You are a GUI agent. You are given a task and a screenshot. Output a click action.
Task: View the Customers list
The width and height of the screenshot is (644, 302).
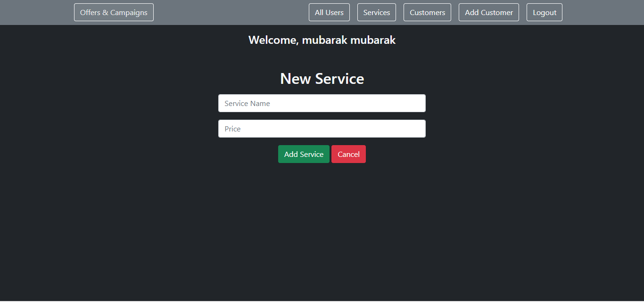[427, 12]
